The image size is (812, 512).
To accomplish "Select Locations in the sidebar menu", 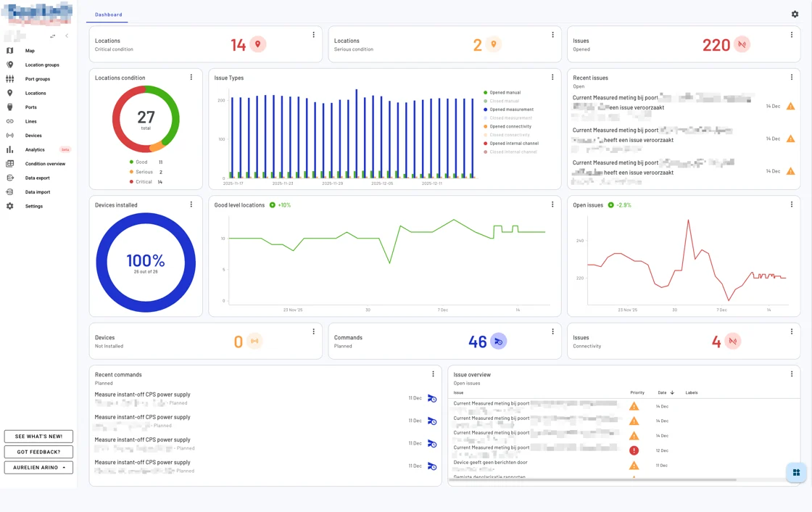I will coord(33,93).
